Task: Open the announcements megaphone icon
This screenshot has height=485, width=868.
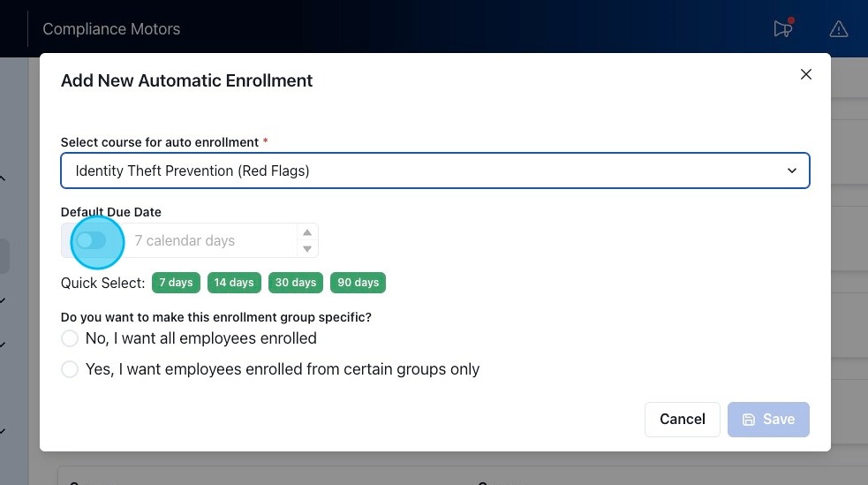Action: [782, 29]
